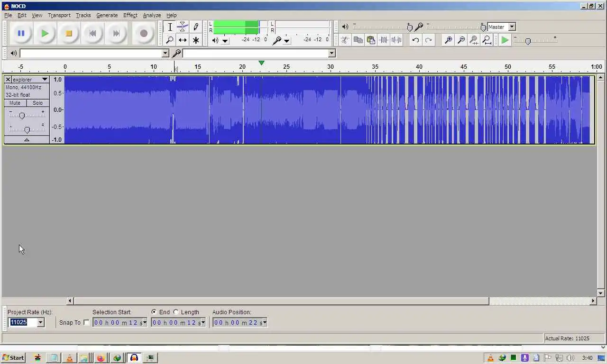The height and width of the screenshot is (364, 607).
Task: Click Firefox icon in taskbar
Action: tap(101, 358)
